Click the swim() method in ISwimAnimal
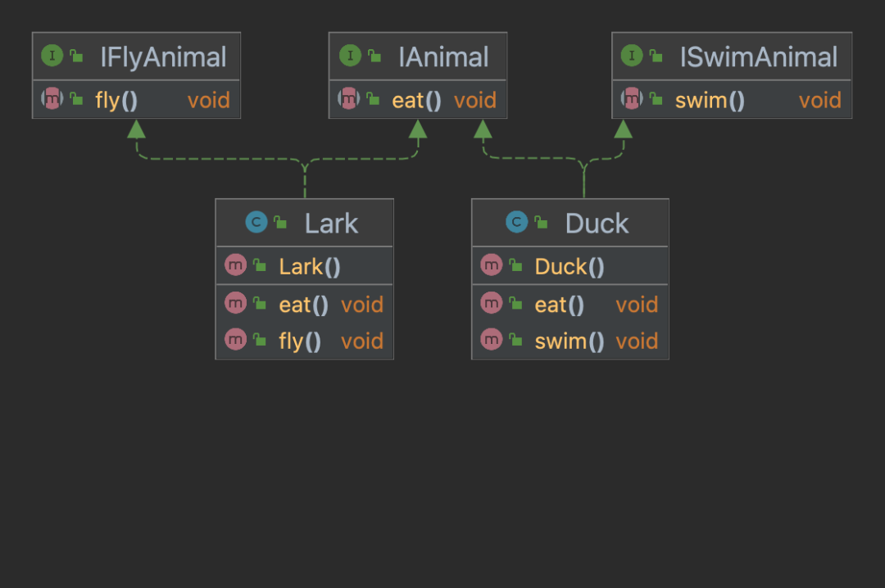This screenshot has height=588, width=885. [710, 101]
